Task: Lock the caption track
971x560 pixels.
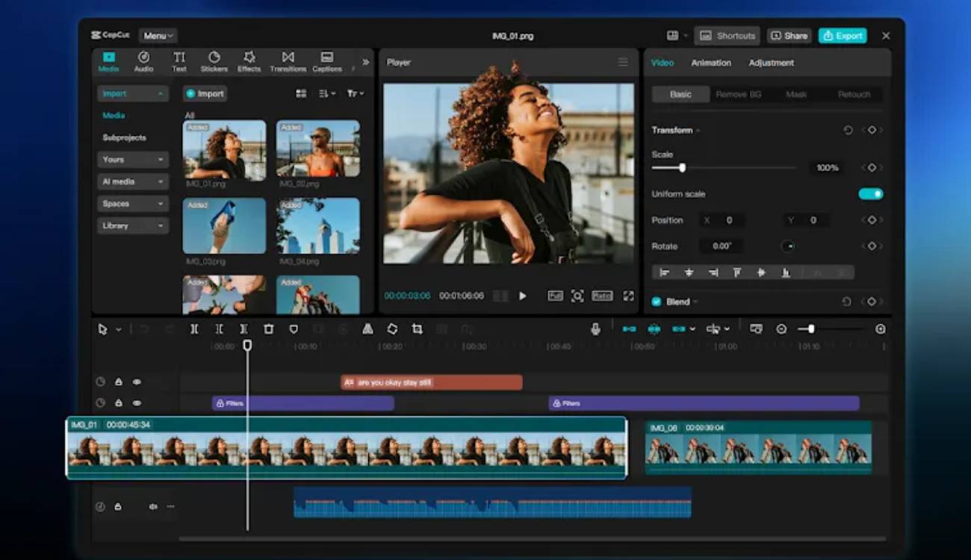Action: pos(119,382)
